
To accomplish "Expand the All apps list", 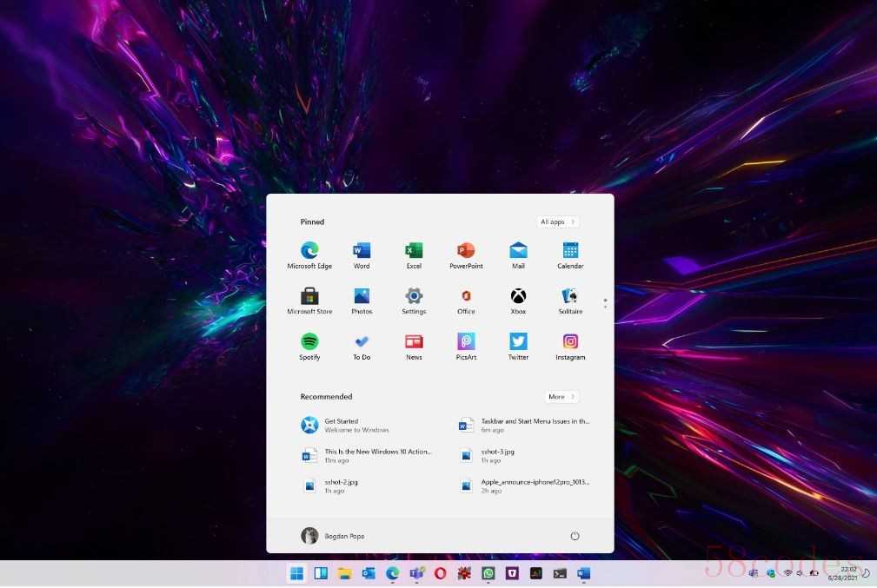I will (557, 222).
